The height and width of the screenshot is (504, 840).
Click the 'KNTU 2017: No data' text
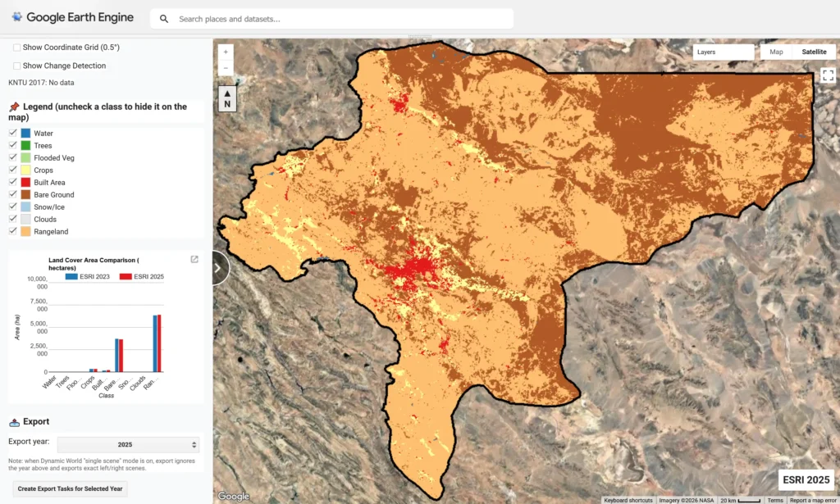pyautogui.click(x=41, y=83)
